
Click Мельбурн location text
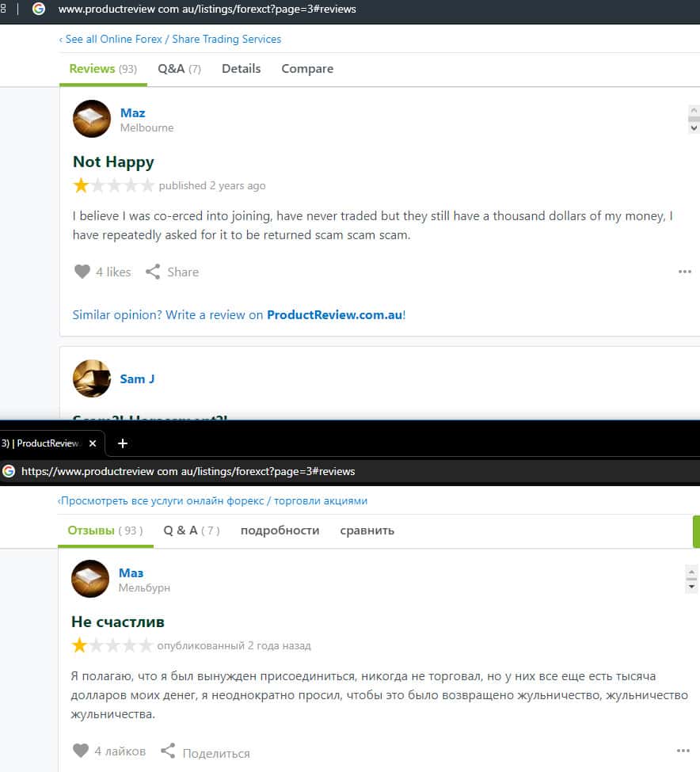(144, 588)
